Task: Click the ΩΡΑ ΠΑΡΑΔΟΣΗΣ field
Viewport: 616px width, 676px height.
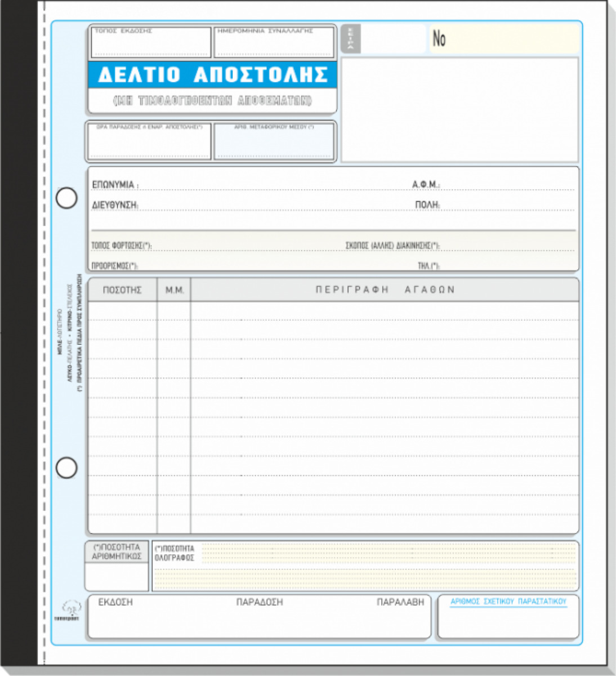Action: click(x=149, y=143)
